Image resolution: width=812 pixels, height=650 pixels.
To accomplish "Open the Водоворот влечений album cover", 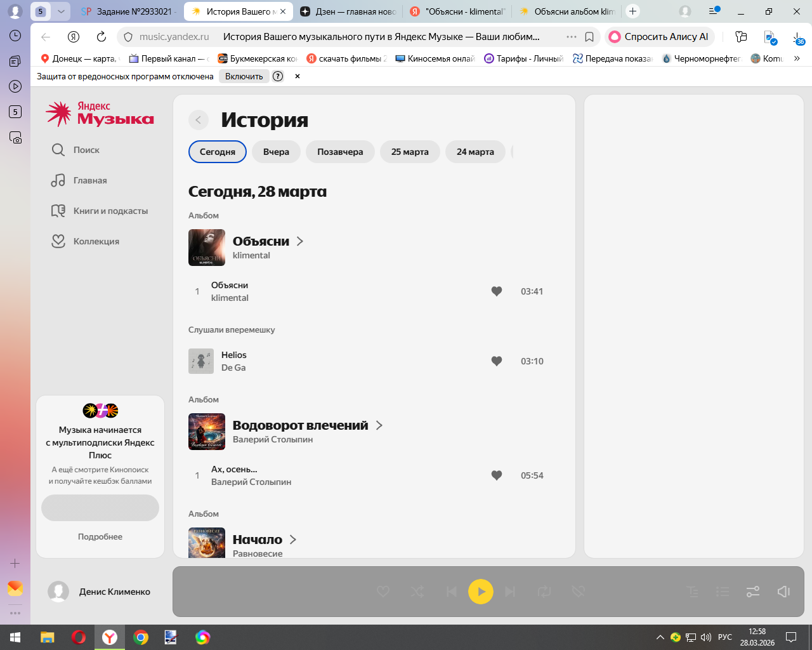I will 207,432.
